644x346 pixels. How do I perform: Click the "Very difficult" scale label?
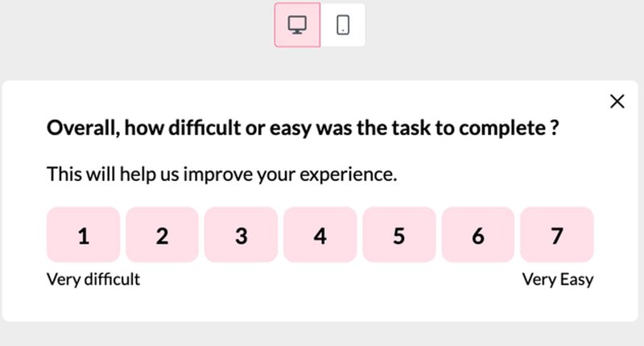93,279
